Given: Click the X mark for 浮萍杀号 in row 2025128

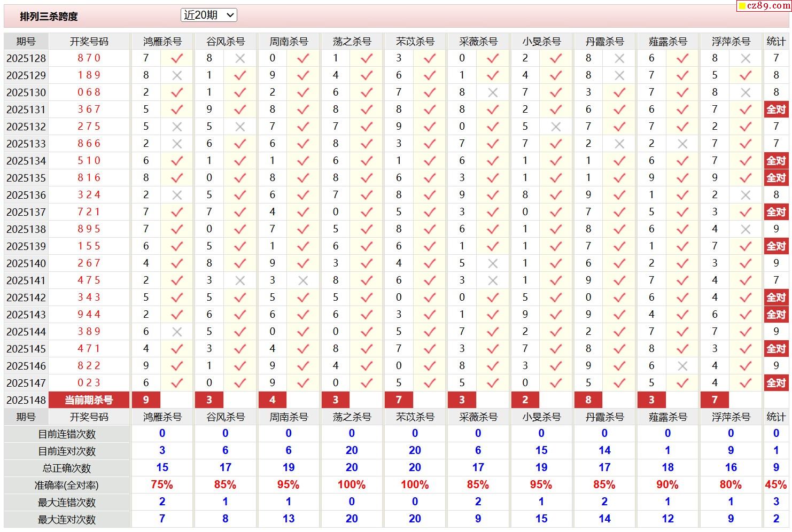Looking at the screenshot, I should [x=746, y=58].
